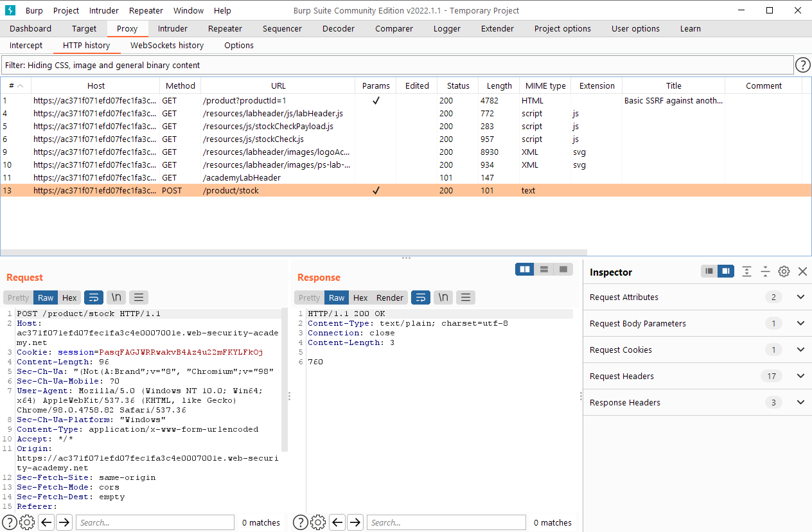Open Proxy HTTP history settings gear
Screen dimensions: 812x532
[26, 522]
